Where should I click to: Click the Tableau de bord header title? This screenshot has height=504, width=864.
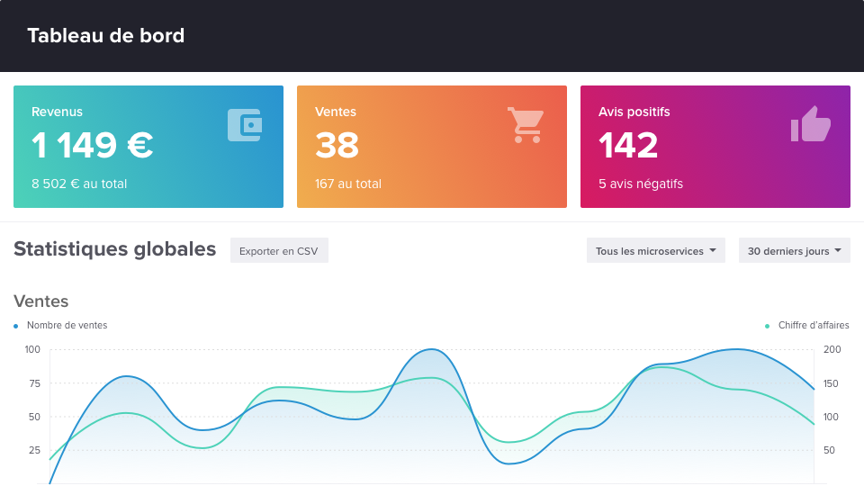click(105, 36)
